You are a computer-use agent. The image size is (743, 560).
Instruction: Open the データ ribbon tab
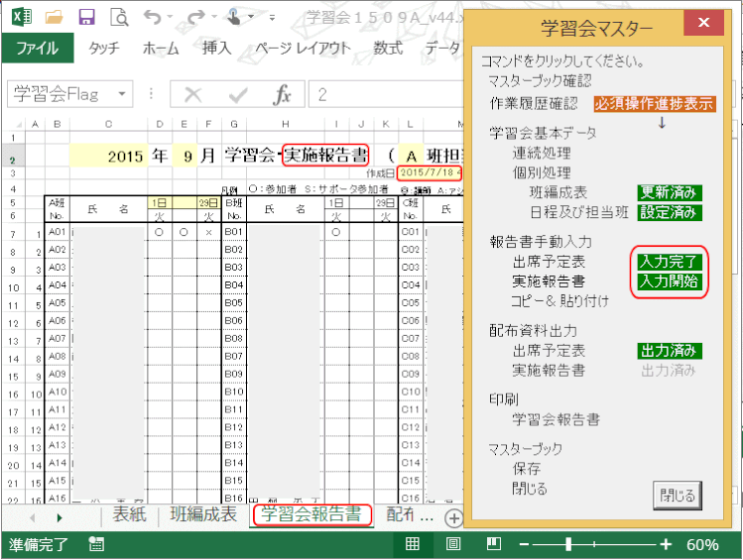[442, 48]
